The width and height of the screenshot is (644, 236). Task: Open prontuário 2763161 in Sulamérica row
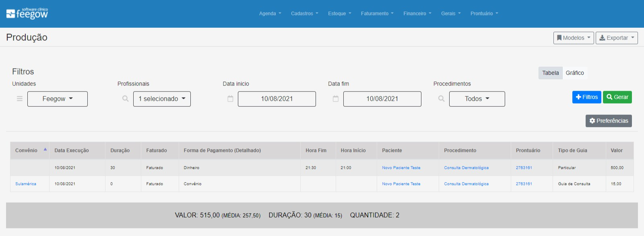click(524, 184)
